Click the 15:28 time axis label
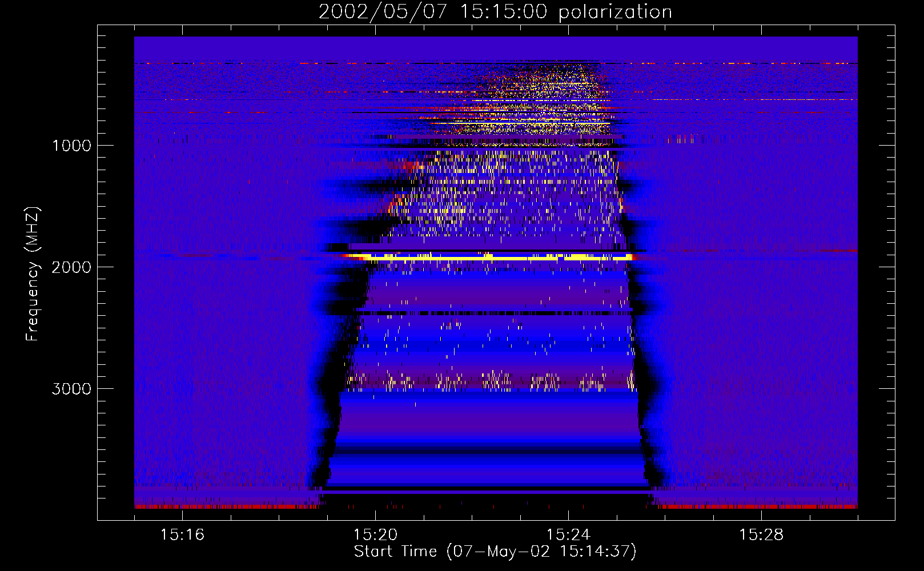The height and width of the screenshot is (571, 924). point(761,534)
